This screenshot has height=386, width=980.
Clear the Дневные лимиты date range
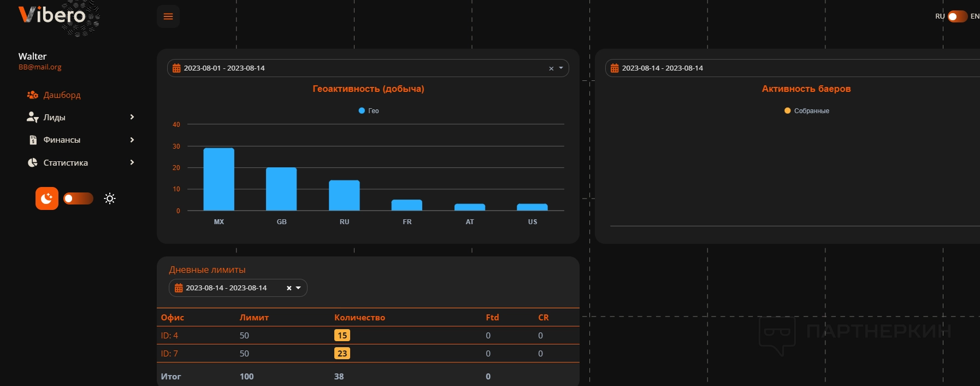289,288
